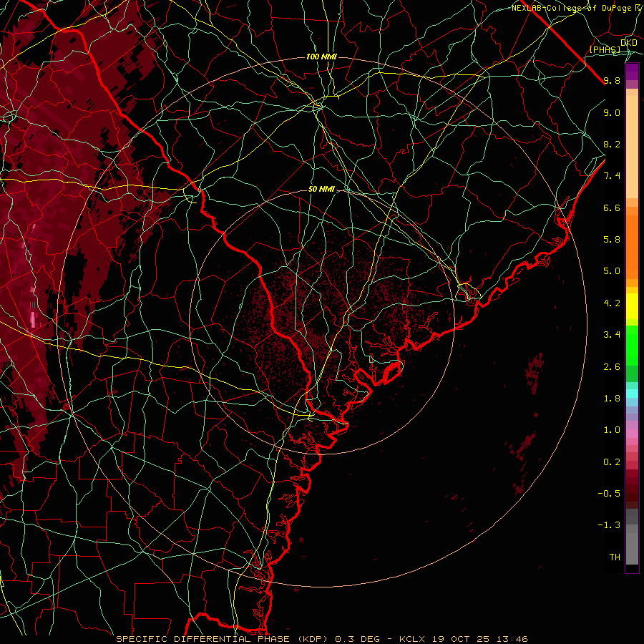
Task: Click the "TH" threshold label on legend
Action: [x=615, y=557]
